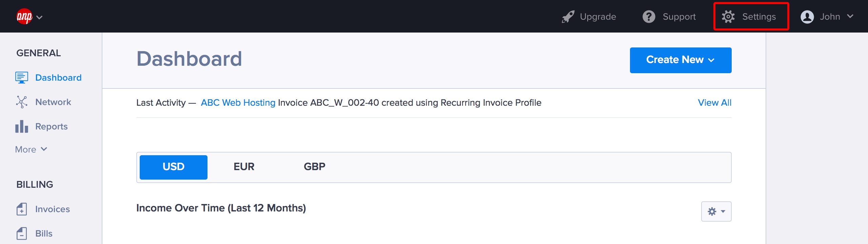
Task: Click the Invoices document icon
Action: pos(22,209)
